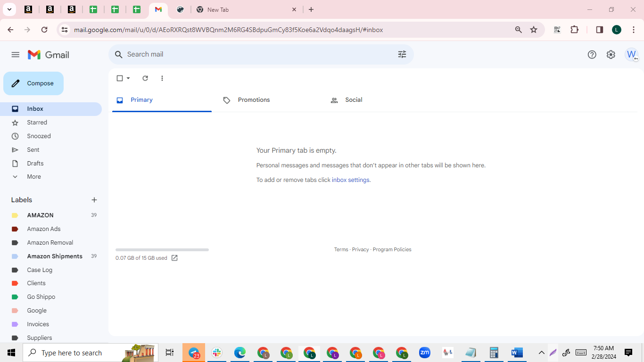
Task: Click the browser address bar URL
Action: (x=229, y=30)
